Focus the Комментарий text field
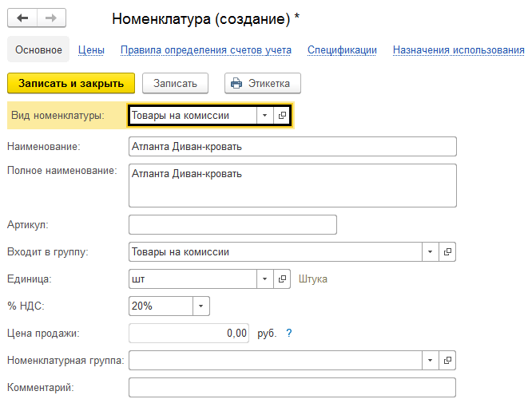Viewport: 532px width, 403px height. coord(292,388)
